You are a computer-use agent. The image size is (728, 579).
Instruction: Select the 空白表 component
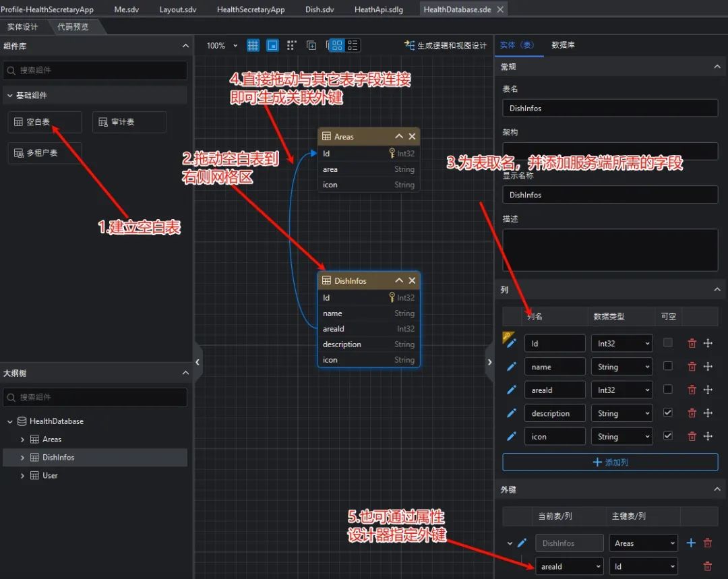45,122
